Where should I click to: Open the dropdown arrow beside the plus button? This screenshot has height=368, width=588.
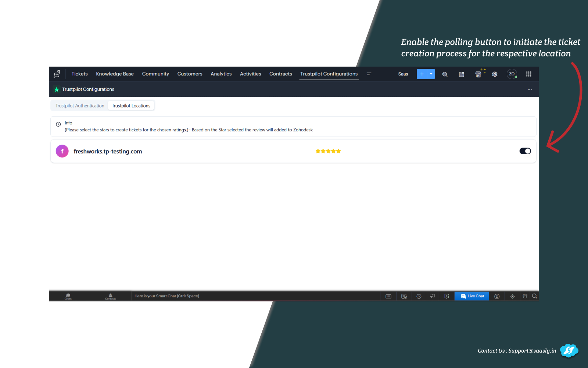[x=431, y=74]
